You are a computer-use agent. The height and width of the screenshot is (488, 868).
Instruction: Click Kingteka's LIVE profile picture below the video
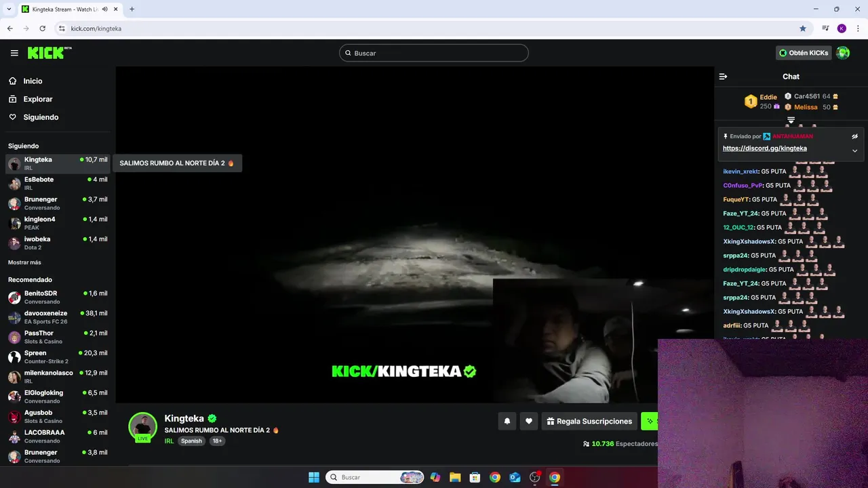[x=143, y=427]
